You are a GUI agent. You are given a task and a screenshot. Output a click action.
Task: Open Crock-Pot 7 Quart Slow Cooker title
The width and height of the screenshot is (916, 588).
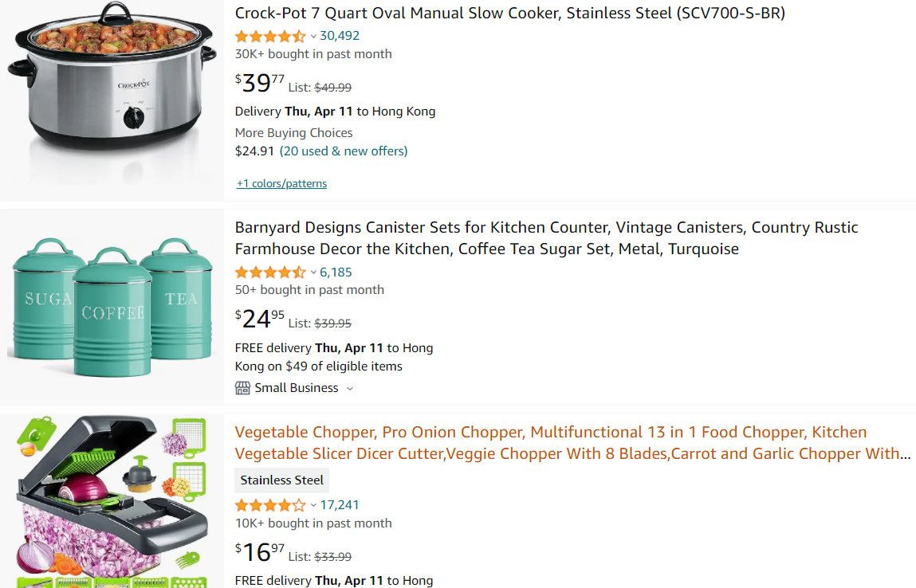pyautogui.click(x=509, y=13)
